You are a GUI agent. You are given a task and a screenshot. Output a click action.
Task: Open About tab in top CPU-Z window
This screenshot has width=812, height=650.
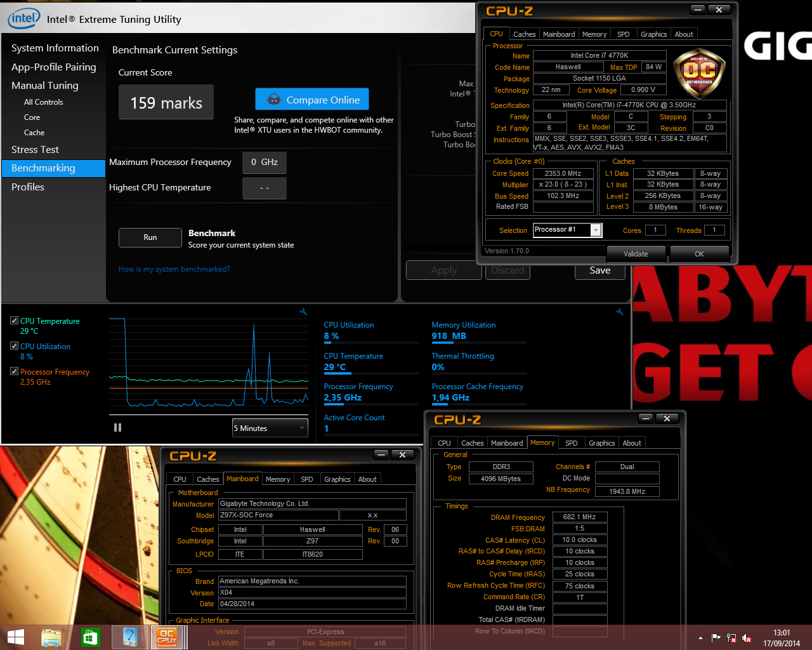tap(684, 34)
